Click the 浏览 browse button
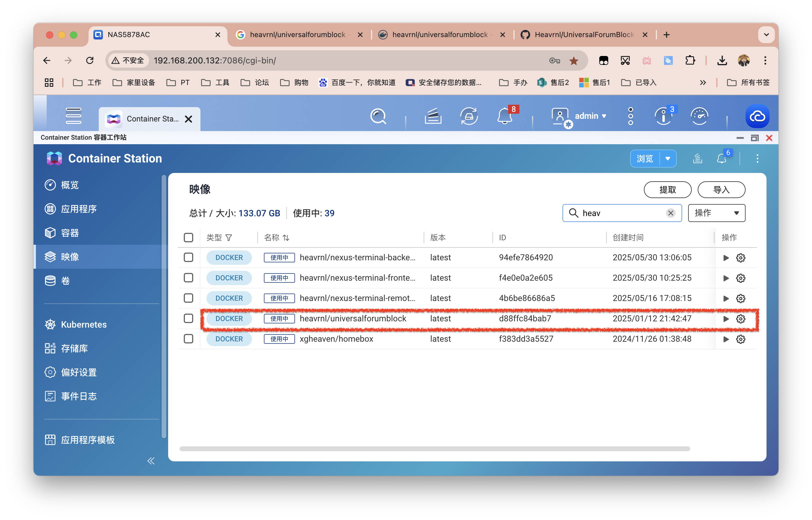This screenshot has height=520, width=812. (645, 158)
